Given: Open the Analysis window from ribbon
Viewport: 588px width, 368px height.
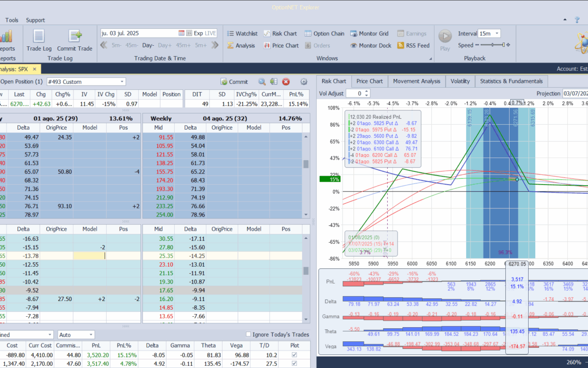Looking at the screenshot, I should [241, 45].
